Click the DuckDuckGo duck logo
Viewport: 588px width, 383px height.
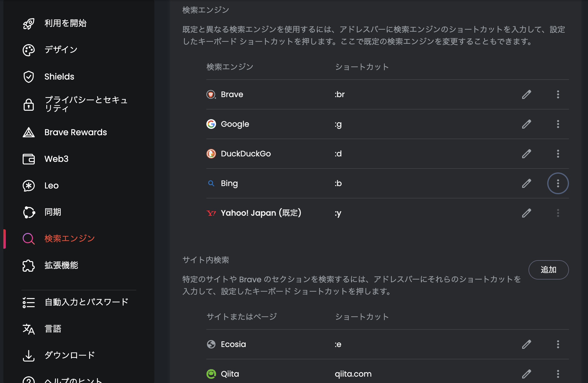click(x=211, y=154)
